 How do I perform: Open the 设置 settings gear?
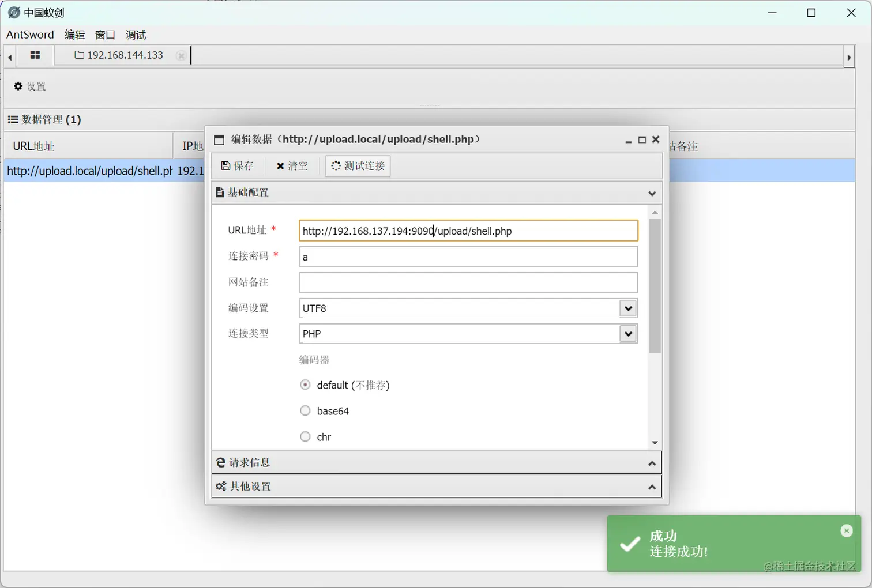point(29,86)
